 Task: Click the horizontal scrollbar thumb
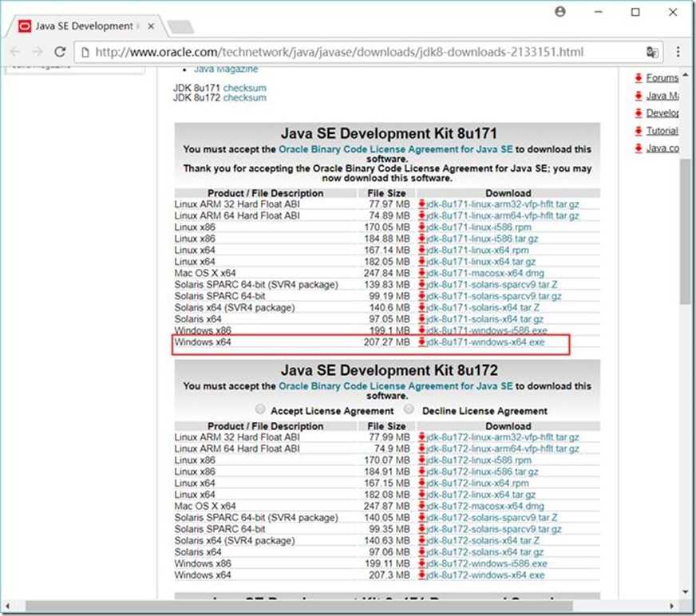(299, 606)
